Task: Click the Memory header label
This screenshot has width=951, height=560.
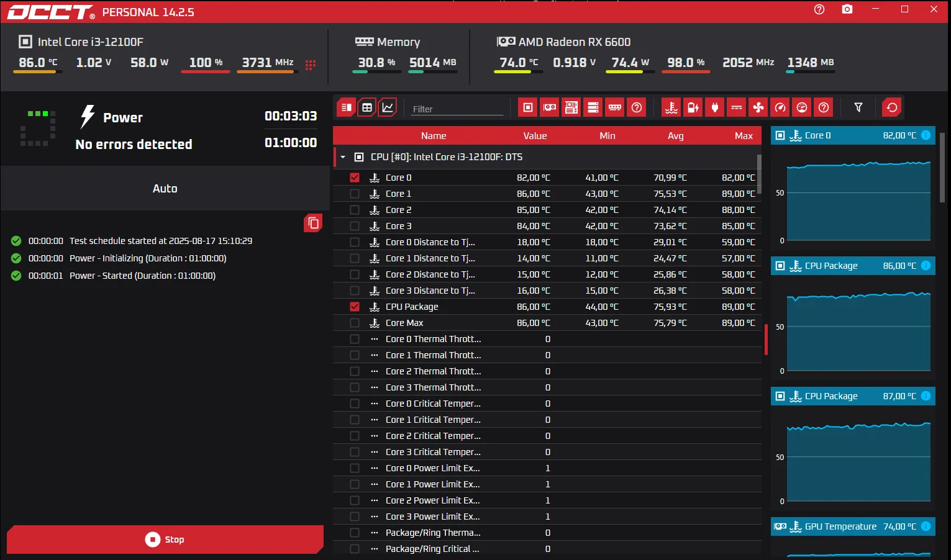Action: pyautogui.click(x=398, y=42)
